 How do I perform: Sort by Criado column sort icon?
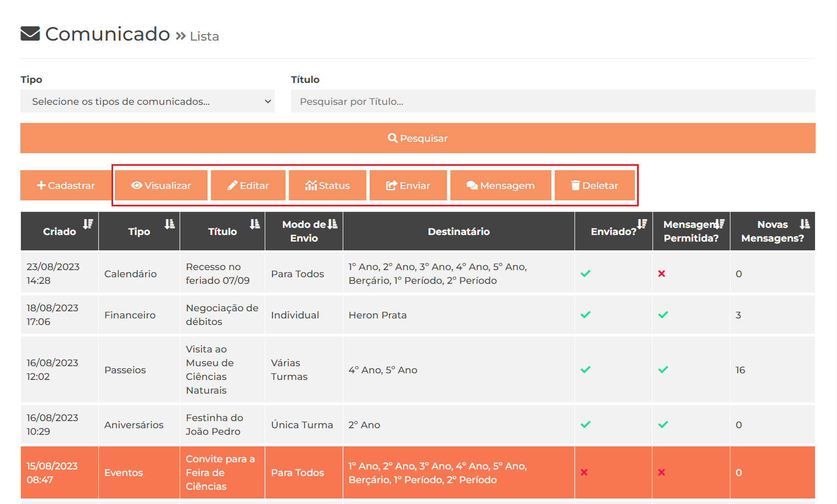[88, 224]
